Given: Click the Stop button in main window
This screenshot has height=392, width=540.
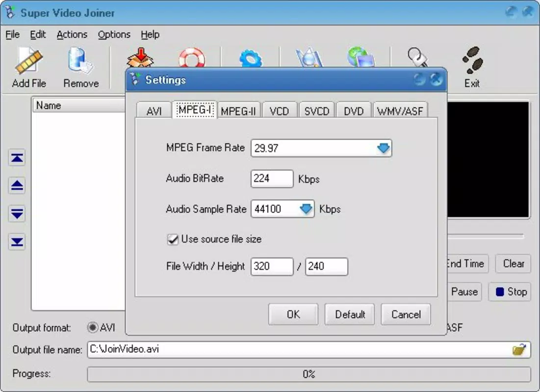Looking at the screenshot, I should pyautogui.click(x=510, y=292).
